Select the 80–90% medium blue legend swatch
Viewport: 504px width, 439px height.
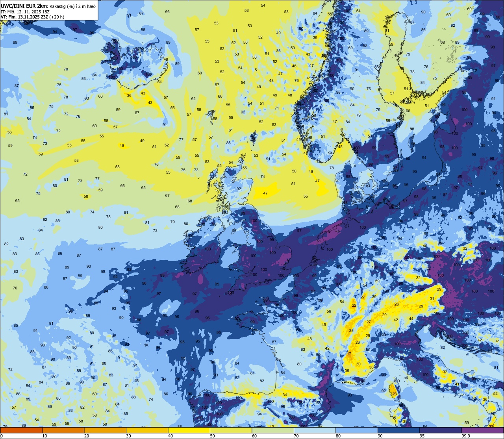coord(357,430)
